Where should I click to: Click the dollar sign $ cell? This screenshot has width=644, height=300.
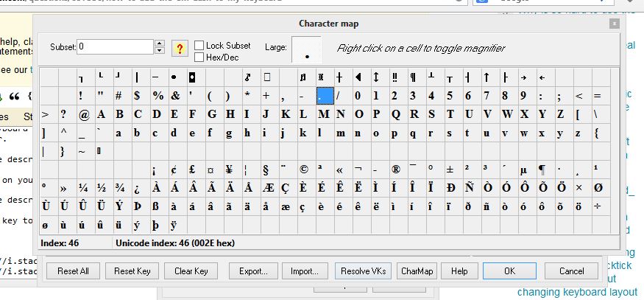tap(137, 96)
